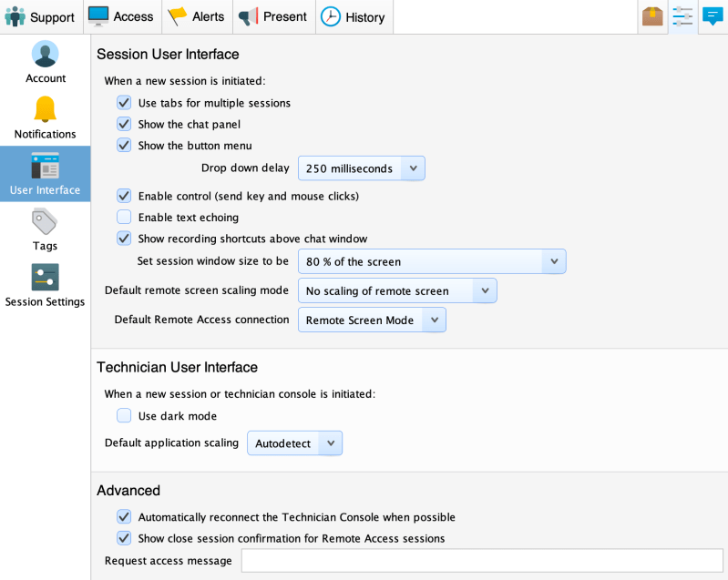Screen dimensions: 728x580
Task: Click the Request access message field
Action: (x=481, y=561)
